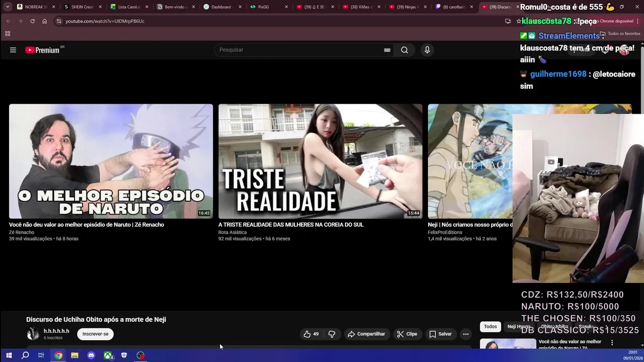644x362 pixels.
Task: Open the YouTube hamburger guide menu
Action: click(x=13, y=50)
